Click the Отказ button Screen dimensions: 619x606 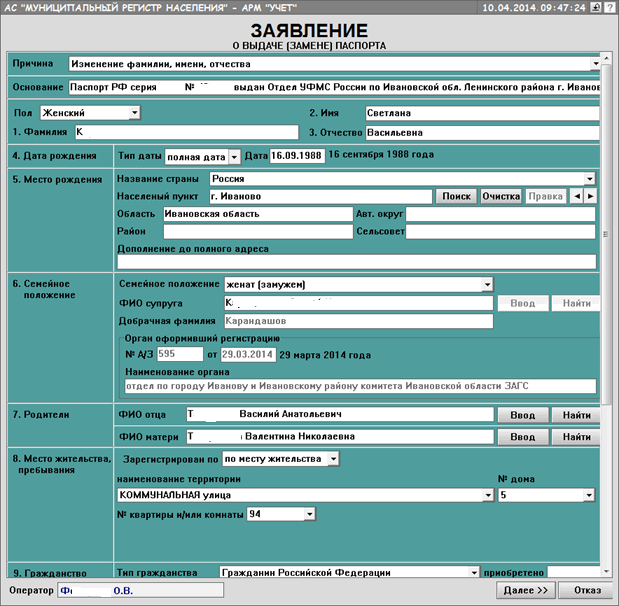(x=587, y=590)
